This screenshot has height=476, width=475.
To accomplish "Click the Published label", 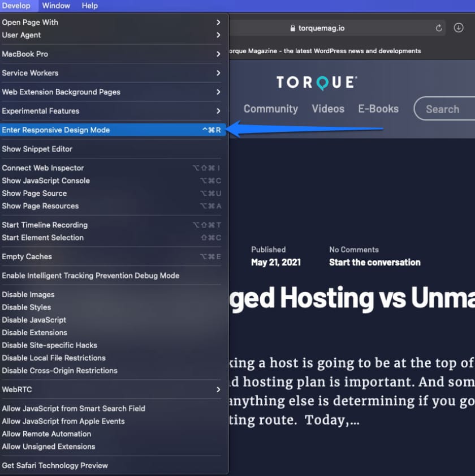I will click(x=269, y=250).
